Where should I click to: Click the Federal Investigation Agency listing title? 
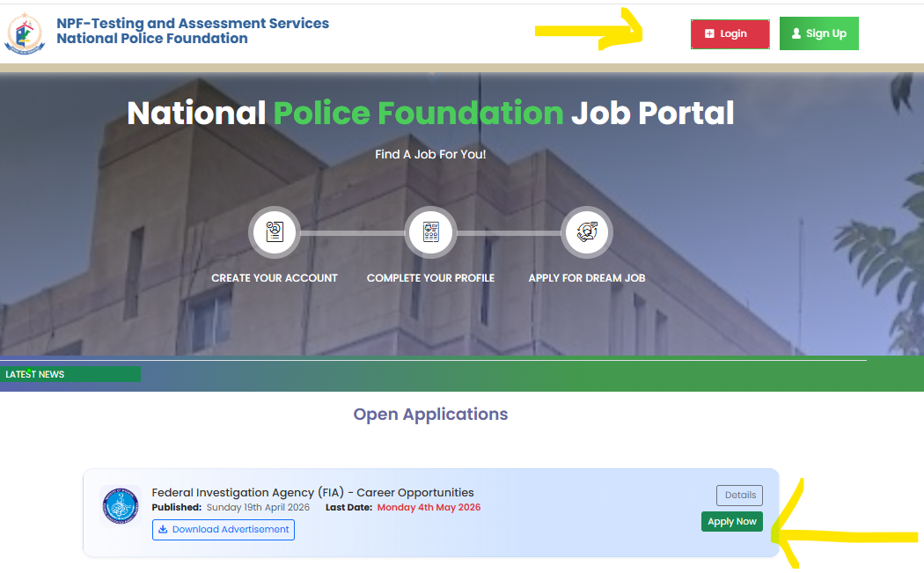pyautogui.click(x=314, y=492)
